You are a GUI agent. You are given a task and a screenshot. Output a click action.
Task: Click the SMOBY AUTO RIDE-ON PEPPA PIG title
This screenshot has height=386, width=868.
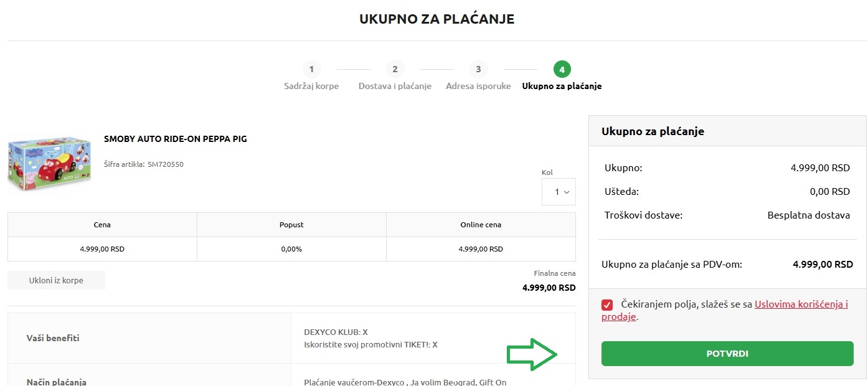pyautogui.click(x=176, y=139)
